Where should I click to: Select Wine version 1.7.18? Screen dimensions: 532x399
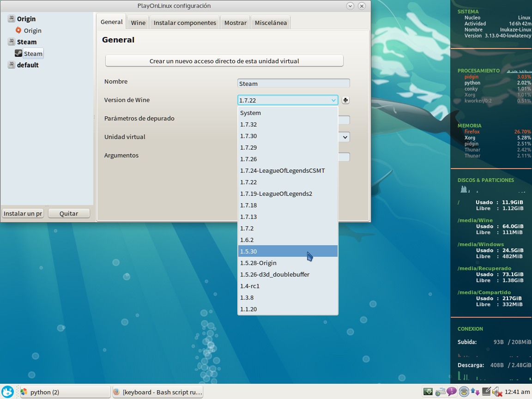(x=288, y=205)
